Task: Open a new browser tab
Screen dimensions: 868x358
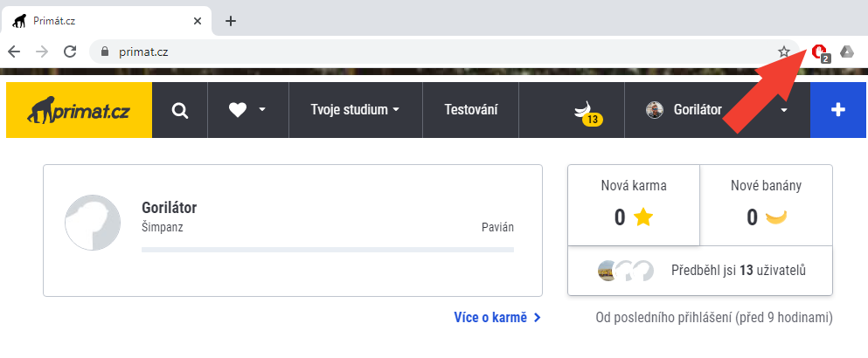Action: click(231, 21)
